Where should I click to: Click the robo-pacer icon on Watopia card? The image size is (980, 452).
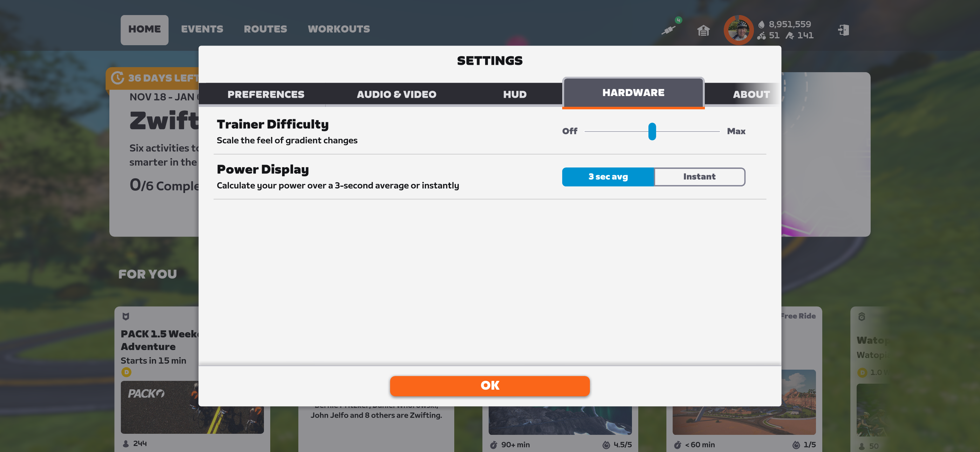click(862, 316)
